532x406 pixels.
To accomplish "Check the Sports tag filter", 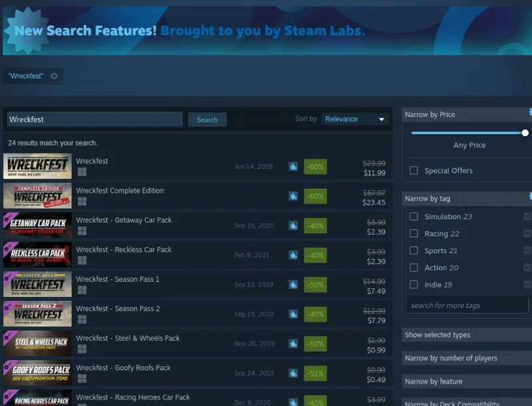I will tap(414, 251).
